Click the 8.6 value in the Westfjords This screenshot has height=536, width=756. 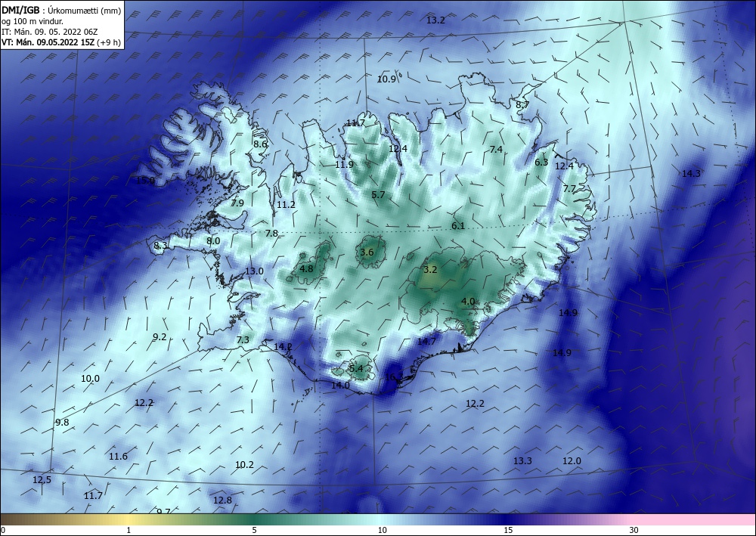tap(260, 144)
